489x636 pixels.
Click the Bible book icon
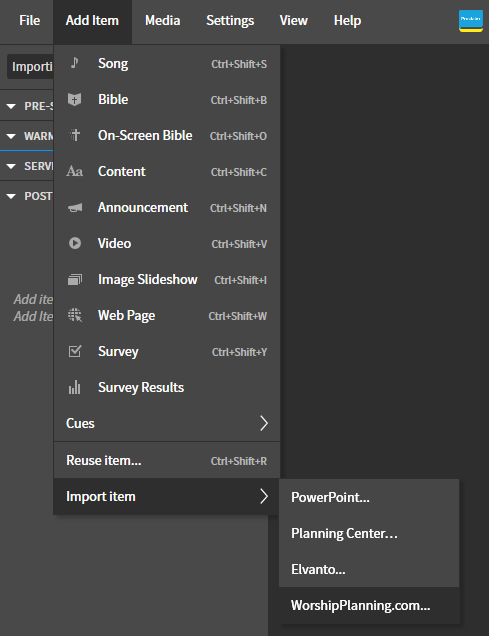pyautogui.click(x=75, y=99)
